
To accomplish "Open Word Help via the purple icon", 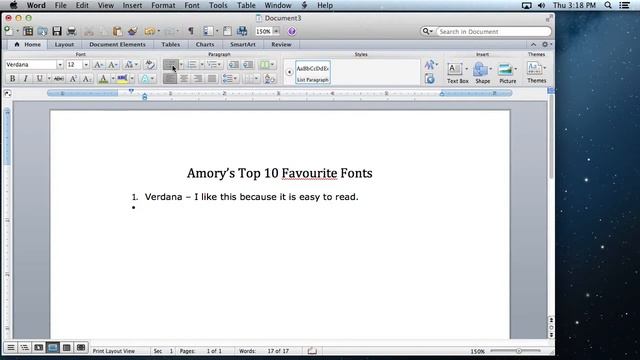I will 291,31.
